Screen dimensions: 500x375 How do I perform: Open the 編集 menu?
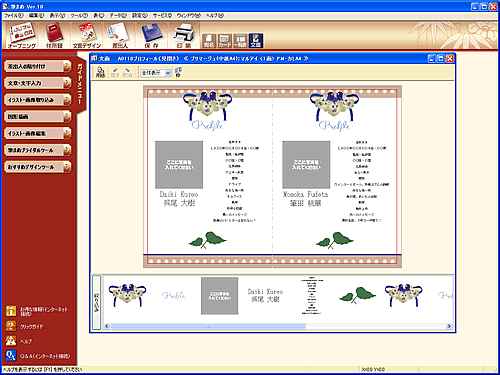[x=36, y=15]
